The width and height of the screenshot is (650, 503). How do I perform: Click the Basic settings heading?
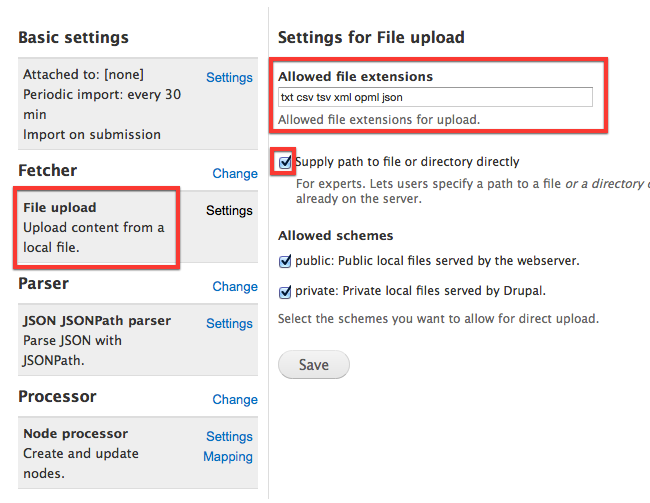tap(74, 38)
